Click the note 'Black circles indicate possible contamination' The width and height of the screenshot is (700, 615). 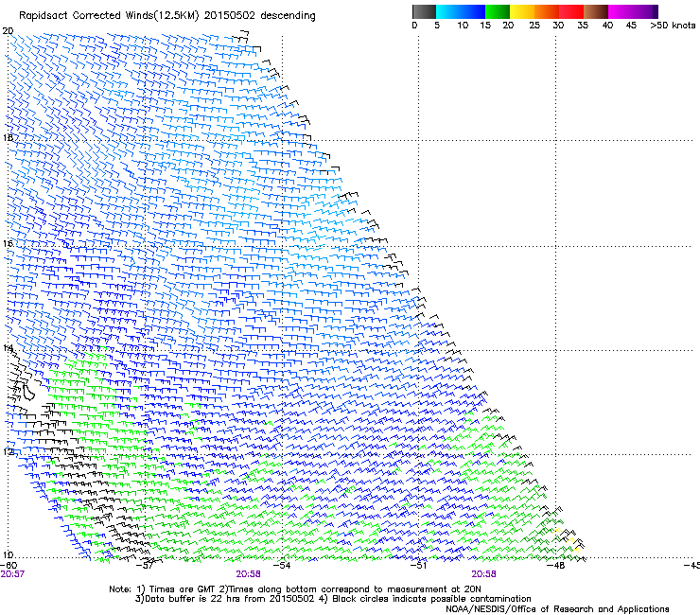pyautogui.click(x=431, y=599)
